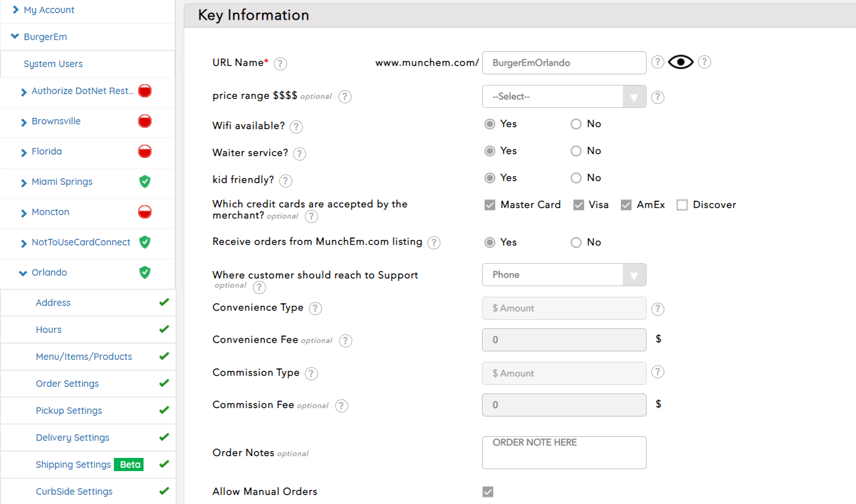The height and width of the screenshot is (504, 856).
Task: Click help icon next to Wifi available
Action: 296,127
